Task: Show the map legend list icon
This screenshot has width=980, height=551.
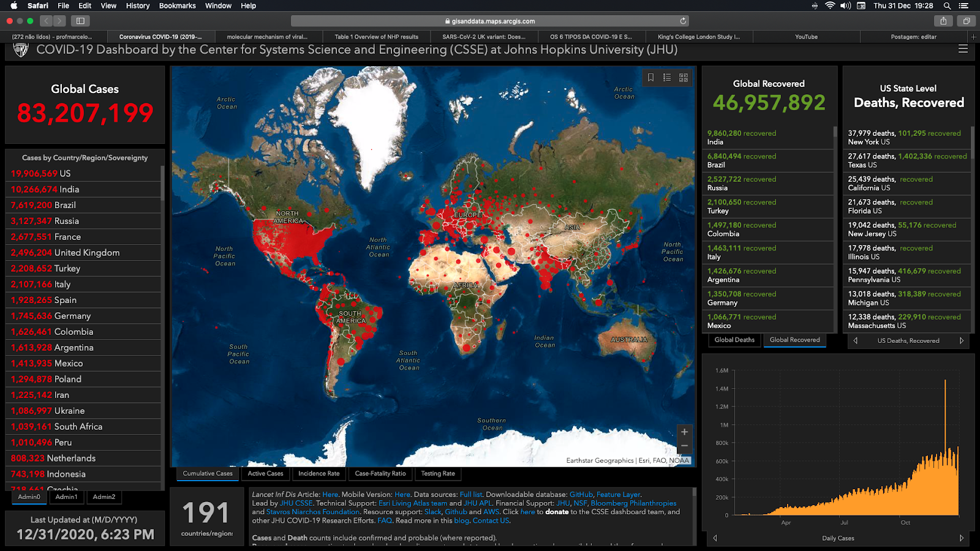Action: [667, 77]
